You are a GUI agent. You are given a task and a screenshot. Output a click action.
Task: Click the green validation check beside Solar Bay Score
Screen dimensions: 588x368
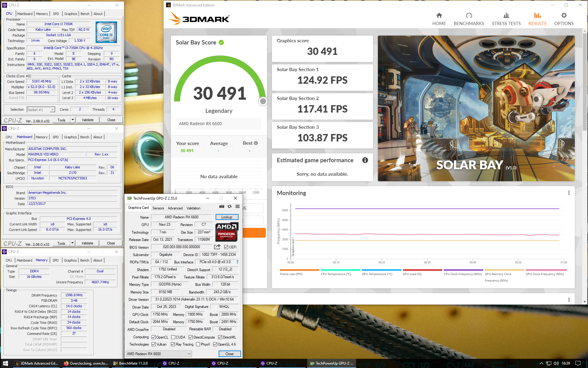(x=221, y=42)
